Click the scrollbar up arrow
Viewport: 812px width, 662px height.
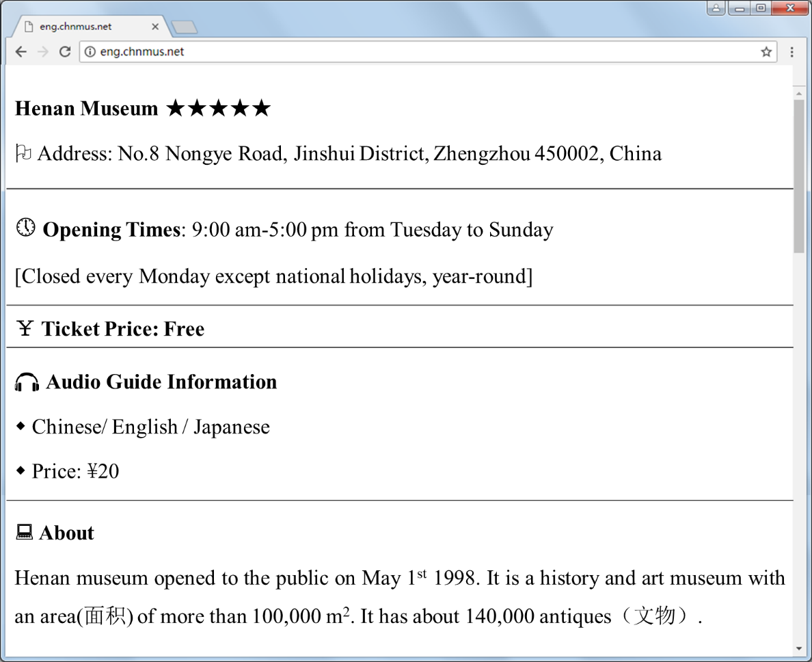799,92
